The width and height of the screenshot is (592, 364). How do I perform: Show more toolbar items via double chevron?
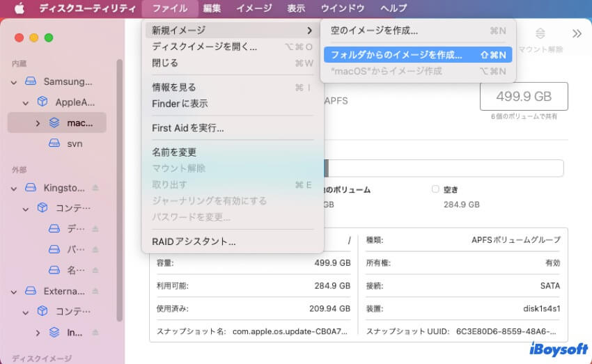coord(577,33)
